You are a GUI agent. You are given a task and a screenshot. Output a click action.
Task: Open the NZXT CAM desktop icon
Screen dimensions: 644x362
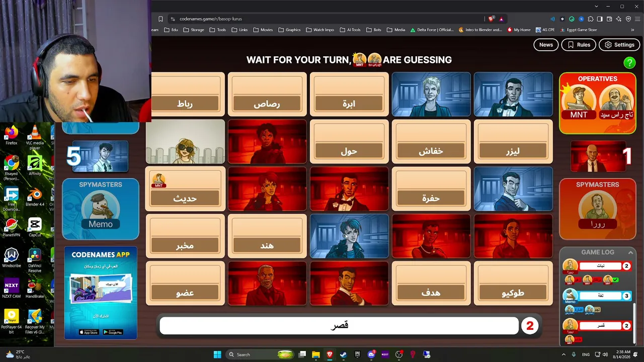coord(11,289)
